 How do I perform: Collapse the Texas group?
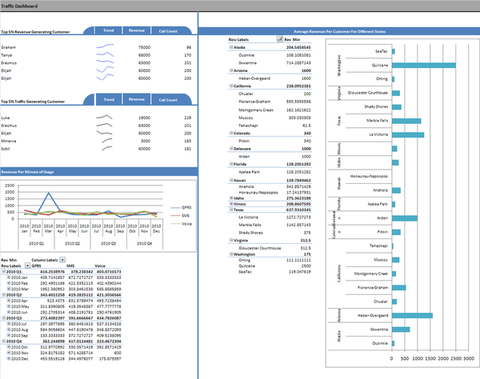[x=231, y=210]
